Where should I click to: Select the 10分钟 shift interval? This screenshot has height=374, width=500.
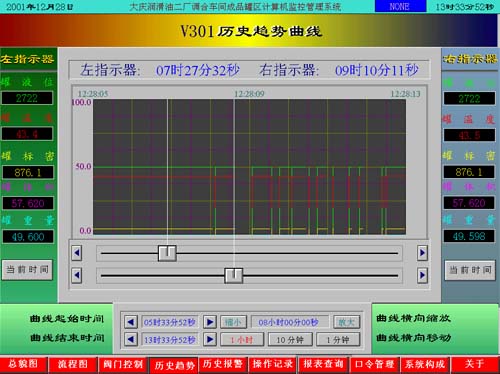point(290,340)
